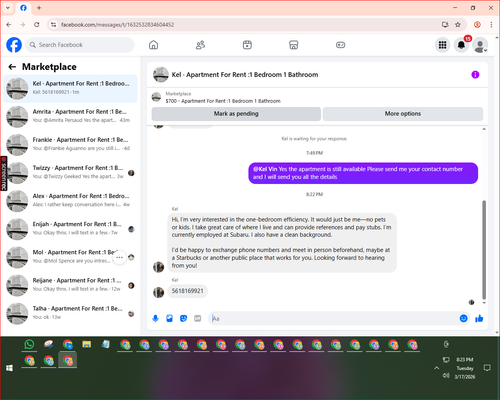Open the Enijah apartment conversation
Image resolution: width=500 pixels, height=400 pixels.
point(70,229)
